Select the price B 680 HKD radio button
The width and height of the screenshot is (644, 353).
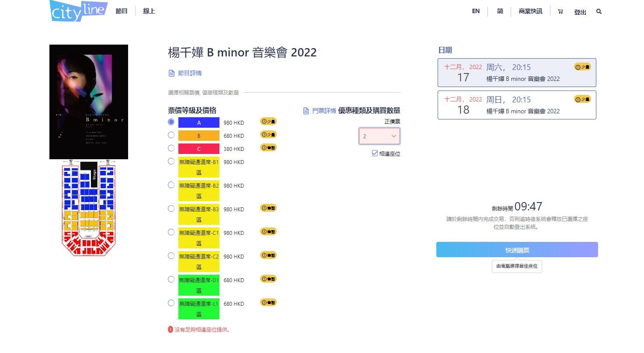171,135
